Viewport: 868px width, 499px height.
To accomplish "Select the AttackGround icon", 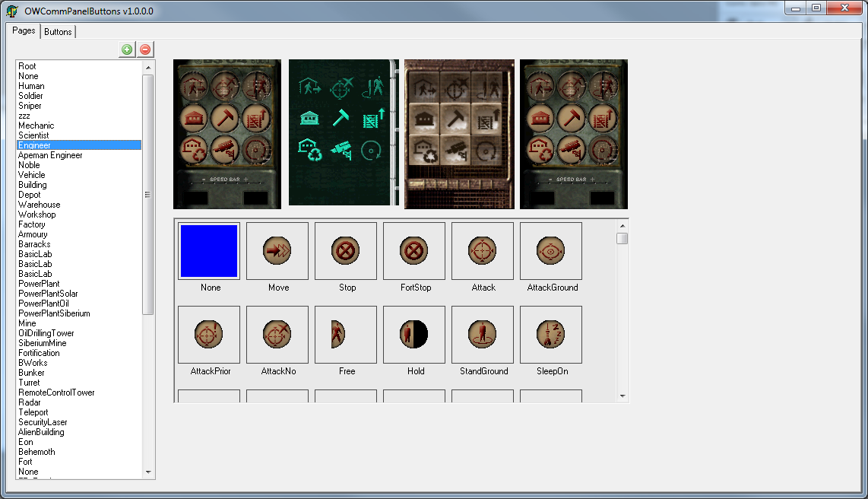I will pyautogui.click(x=551, y=251).
